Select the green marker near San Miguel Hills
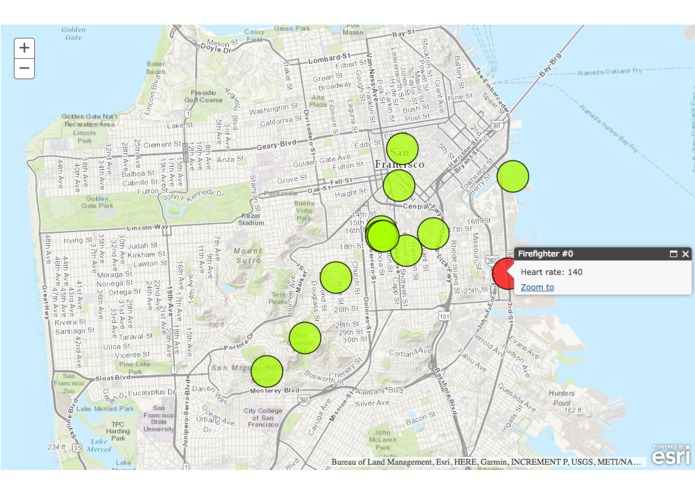Viewport: 695px width, 494px height. coord(267,371)
